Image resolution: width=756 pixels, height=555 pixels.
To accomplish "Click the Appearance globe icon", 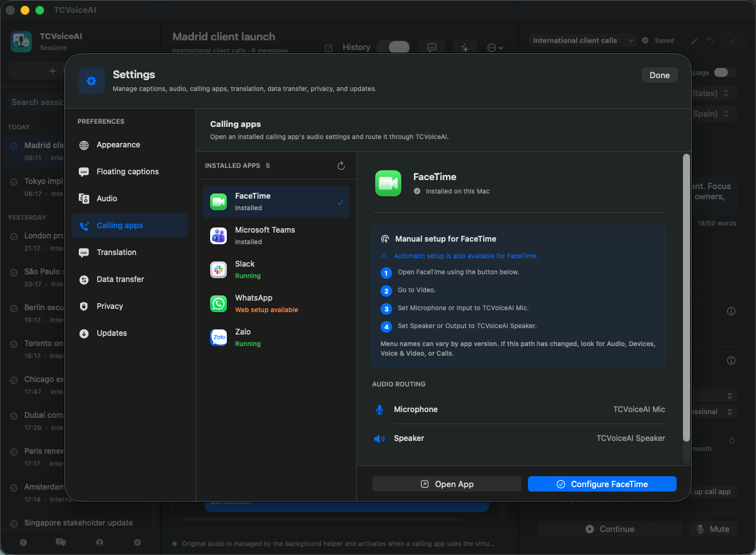I will point(84,145).
